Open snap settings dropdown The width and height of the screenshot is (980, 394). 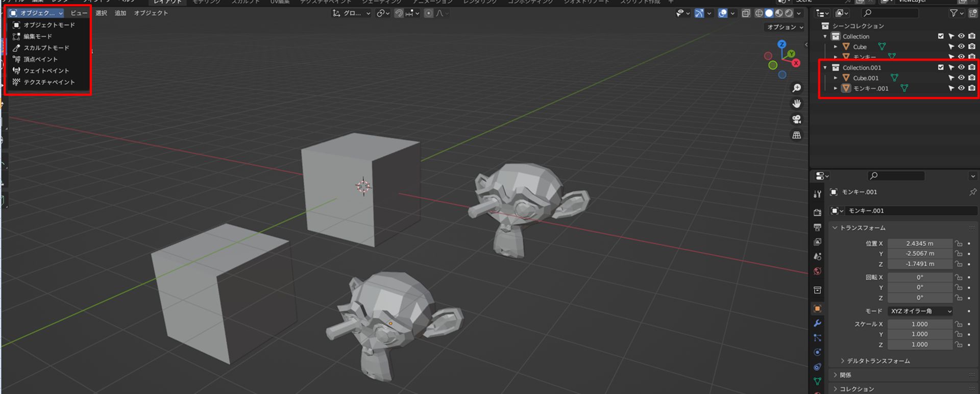(412, 13)
